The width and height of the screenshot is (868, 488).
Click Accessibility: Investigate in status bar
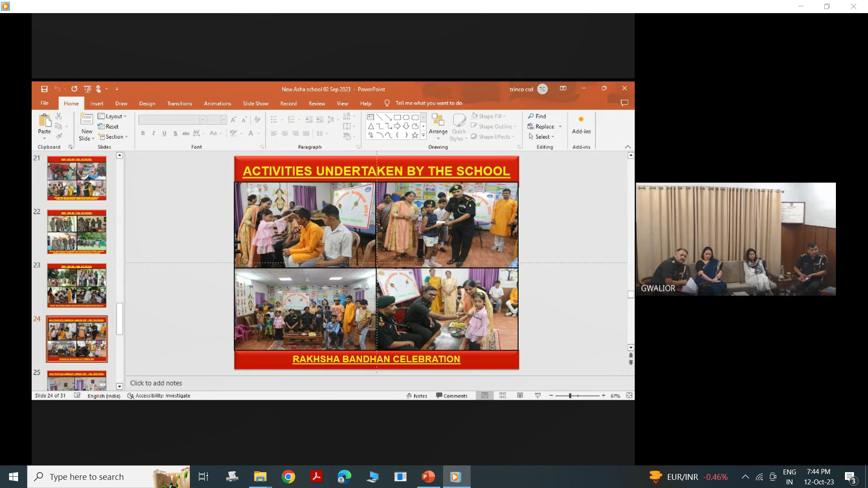pos(159,396)
